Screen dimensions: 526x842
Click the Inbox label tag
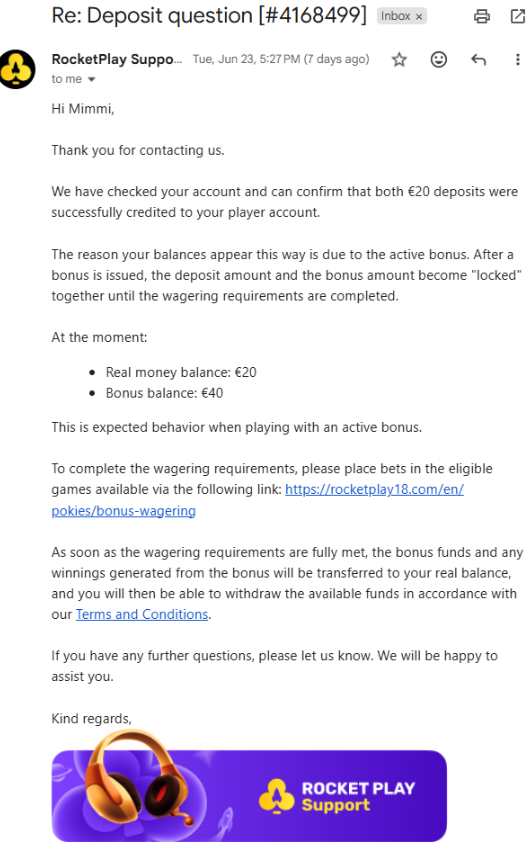pyautogui.click(x=396, y=16)
